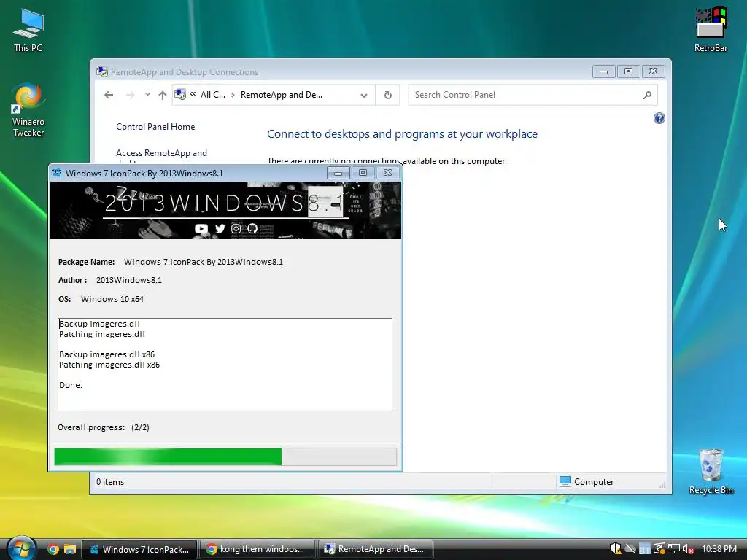747x560 pixels.
Task: Click the Start orb button
Action: tap(20, 548)
